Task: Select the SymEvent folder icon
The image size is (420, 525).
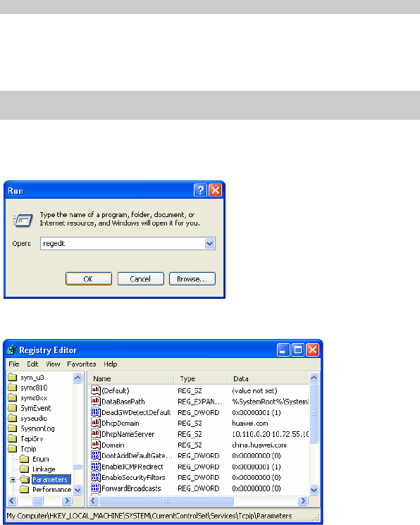Action: pyautogui.click(x=13, y=408)
